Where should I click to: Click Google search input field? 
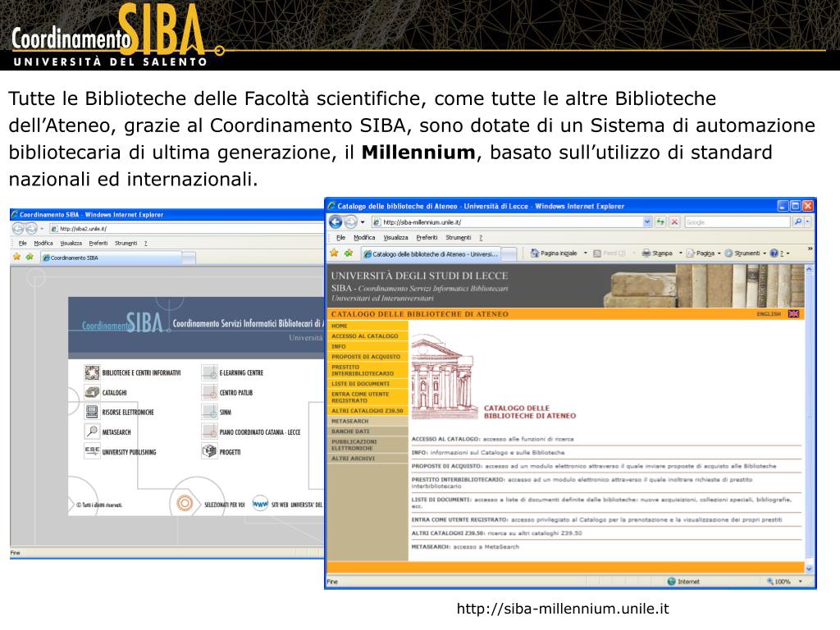click(737, 221)
